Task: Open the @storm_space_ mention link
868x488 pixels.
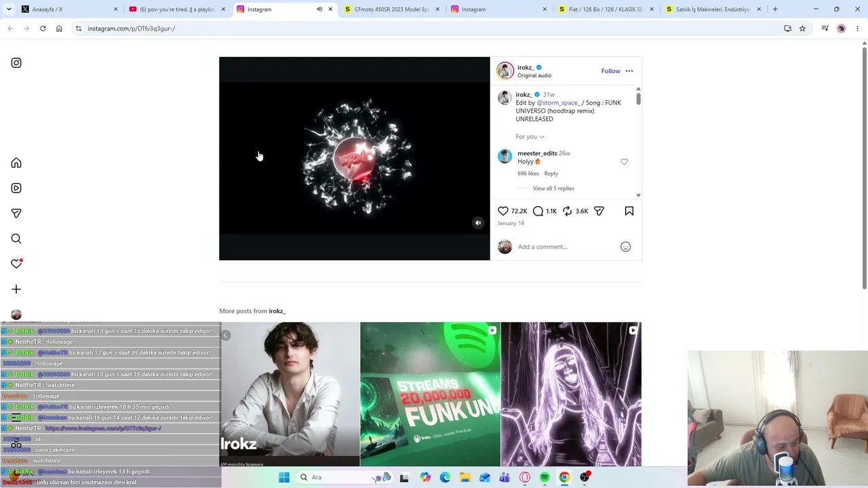Action: [558, 103]
